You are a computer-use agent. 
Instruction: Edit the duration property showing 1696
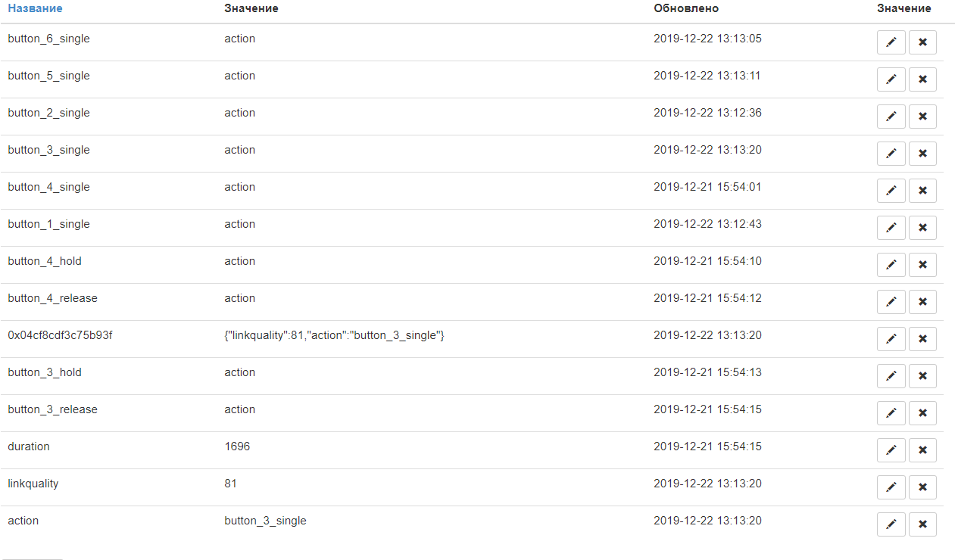point(891,450)
